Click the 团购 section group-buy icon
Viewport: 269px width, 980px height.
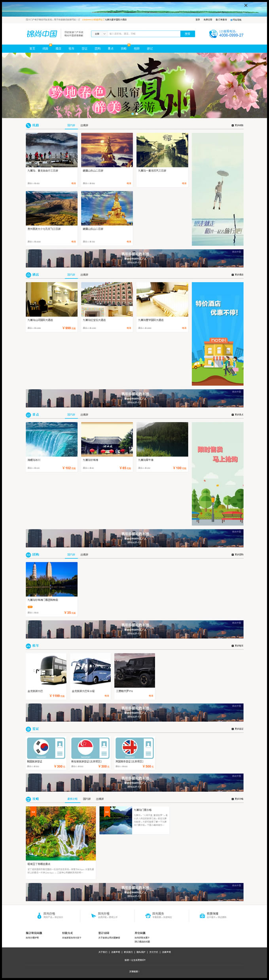tap(28, 555)
